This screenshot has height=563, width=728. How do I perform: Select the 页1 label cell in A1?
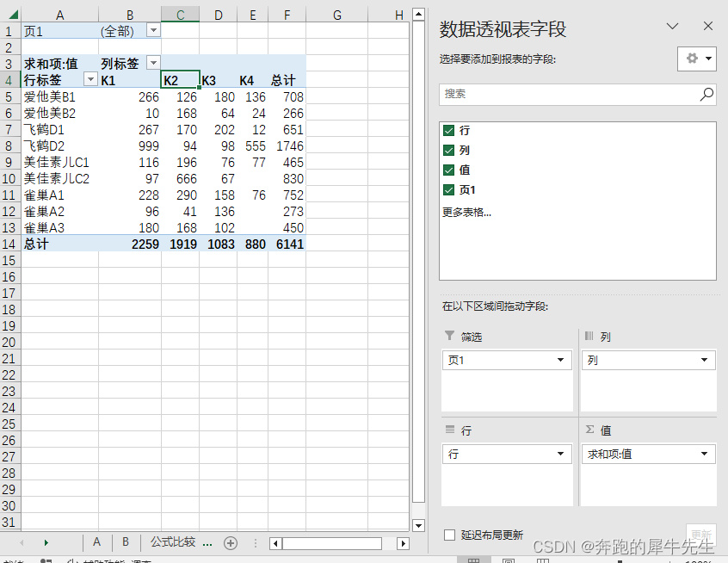coord(60,31)
